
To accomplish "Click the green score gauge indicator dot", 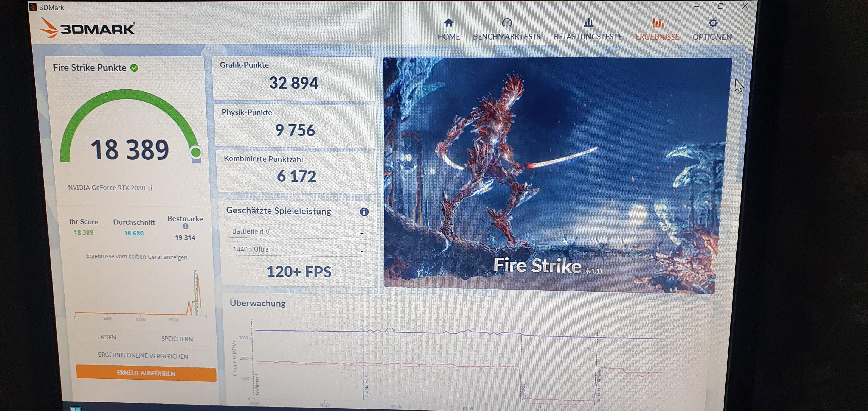I will tap(196, 152).
